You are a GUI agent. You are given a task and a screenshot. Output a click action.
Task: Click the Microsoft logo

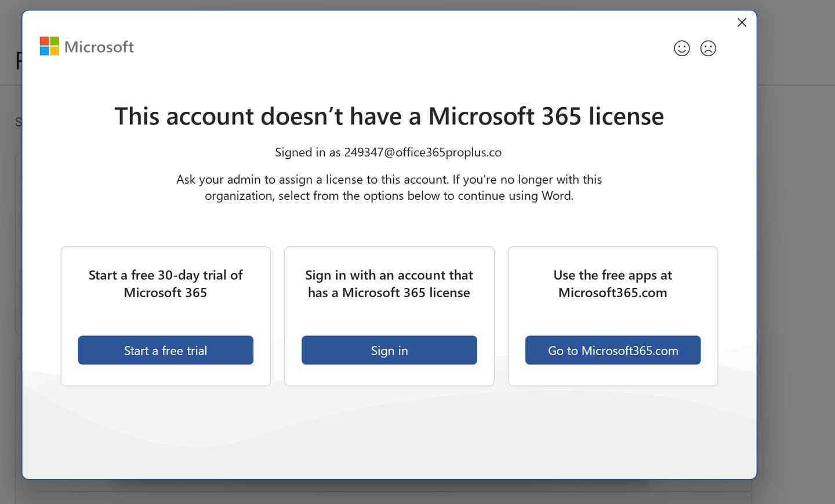pyautogui.click(x=86, y=46)
